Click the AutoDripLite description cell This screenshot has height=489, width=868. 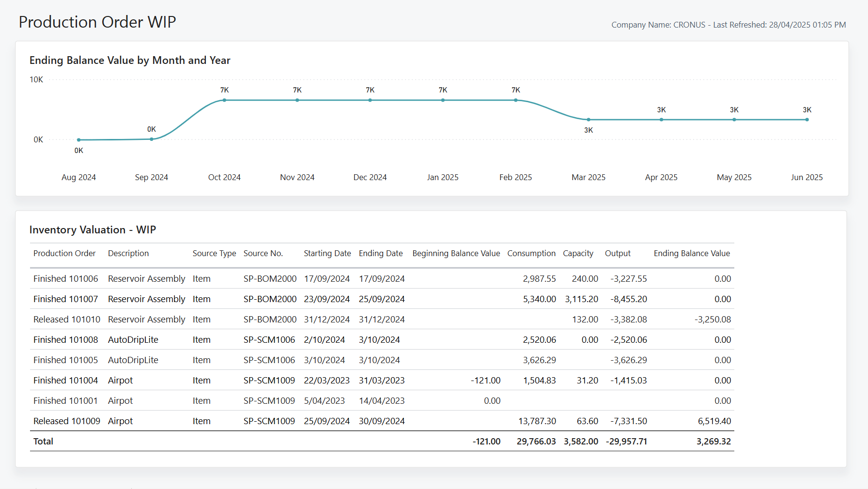click(133, 339)
